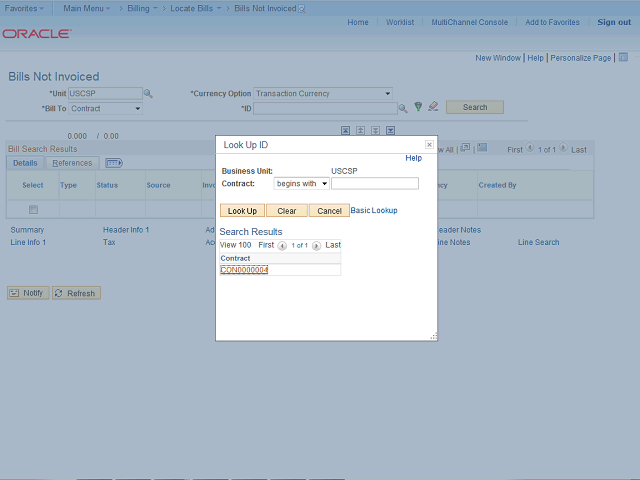Switch to the References tab

coord(72,163)
